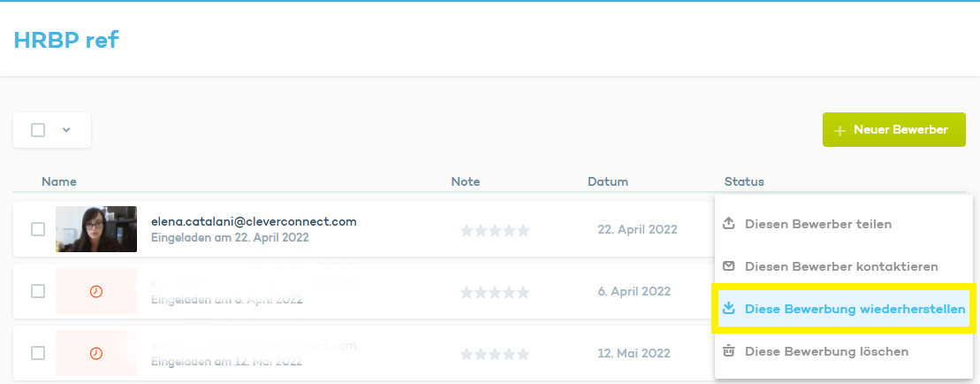Select the elena.catalani applicant checkbox

38,229
